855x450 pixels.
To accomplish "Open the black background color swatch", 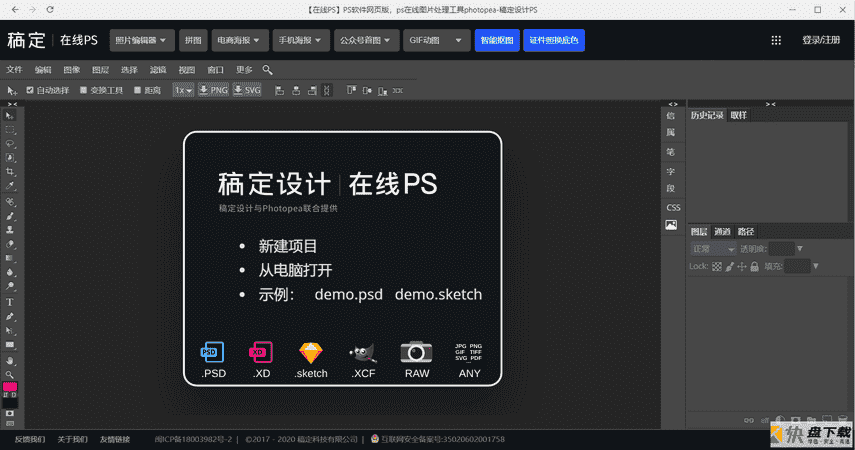I will [x=10, y=403].
